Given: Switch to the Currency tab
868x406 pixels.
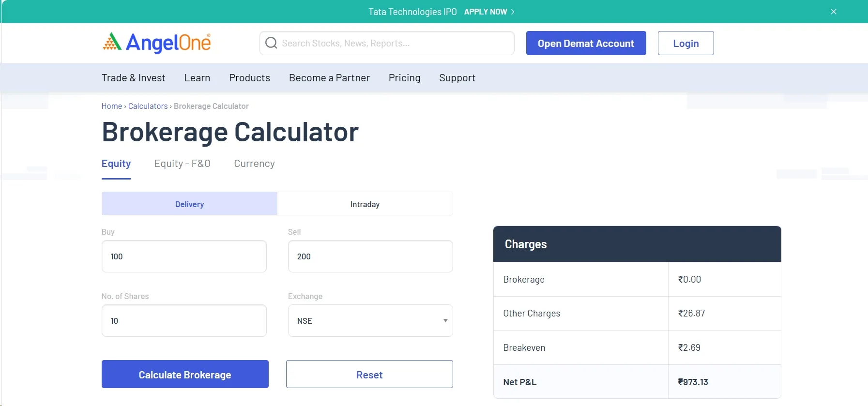Looking at the screenshot, I should (x=254, y=164).
